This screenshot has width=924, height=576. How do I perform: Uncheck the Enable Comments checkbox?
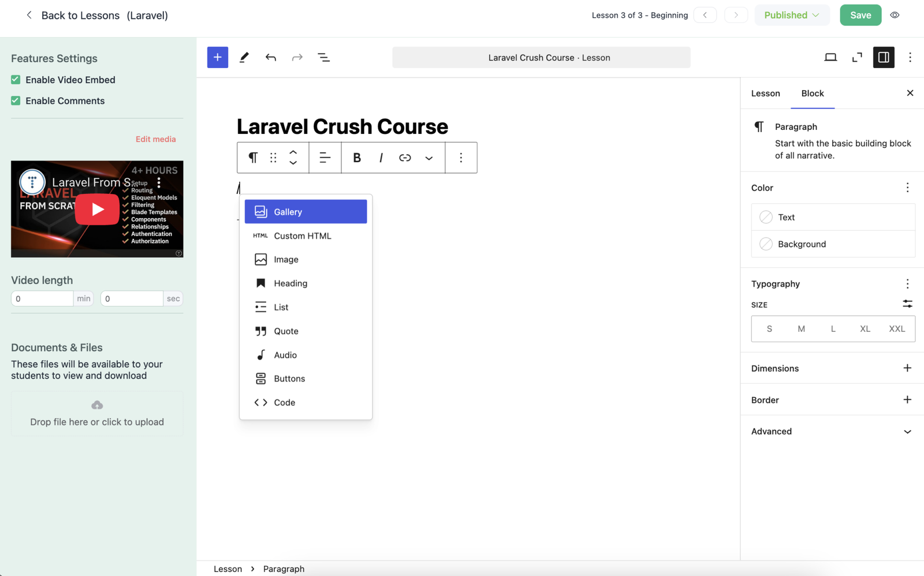coord(16,101)
